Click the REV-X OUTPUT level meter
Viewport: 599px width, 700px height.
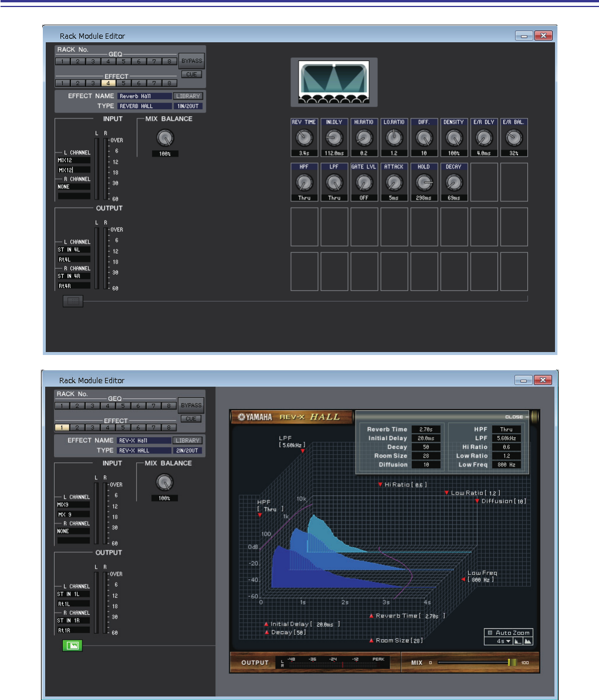tap(333, 662)
